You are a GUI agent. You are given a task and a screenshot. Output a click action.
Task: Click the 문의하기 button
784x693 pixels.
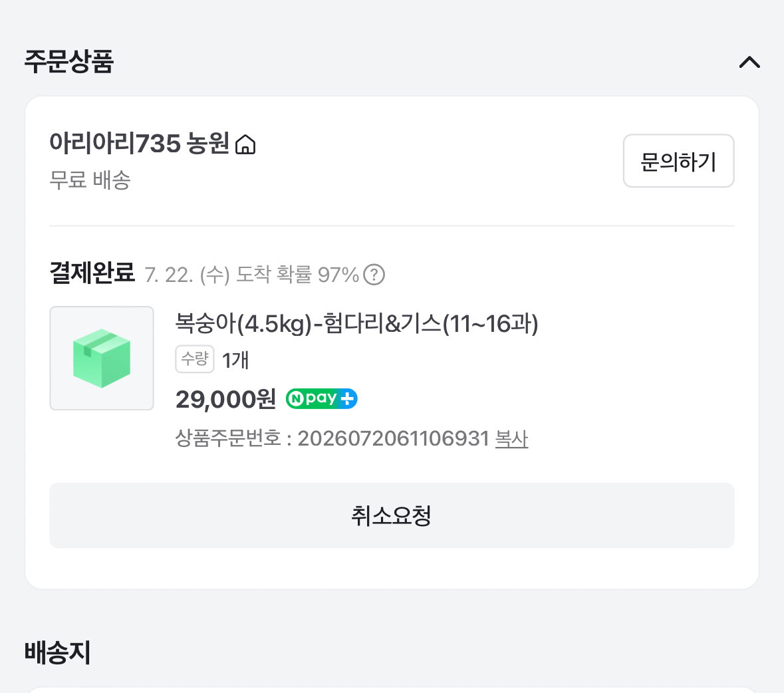pyautogui.click(x=678, y=161)
